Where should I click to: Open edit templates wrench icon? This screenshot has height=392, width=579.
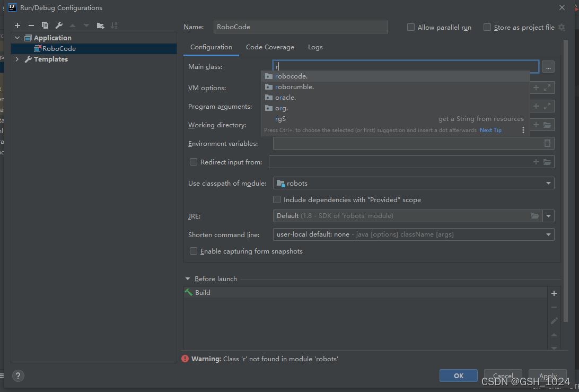pos(59,25)
